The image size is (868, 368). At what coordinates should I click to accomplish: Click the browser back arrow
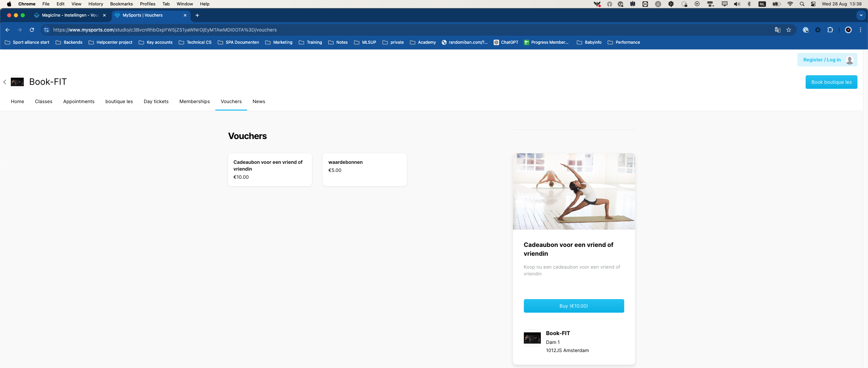(x=7, y=30)
